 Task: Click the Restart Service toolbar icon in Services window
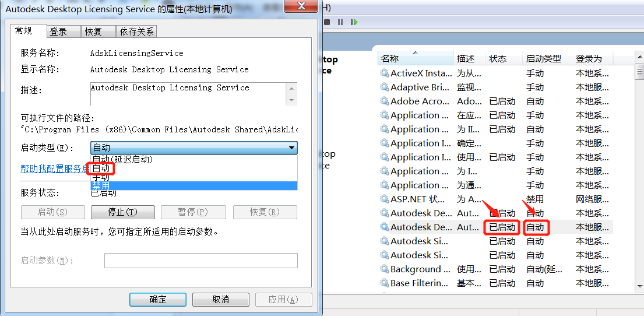click(354, 22)
